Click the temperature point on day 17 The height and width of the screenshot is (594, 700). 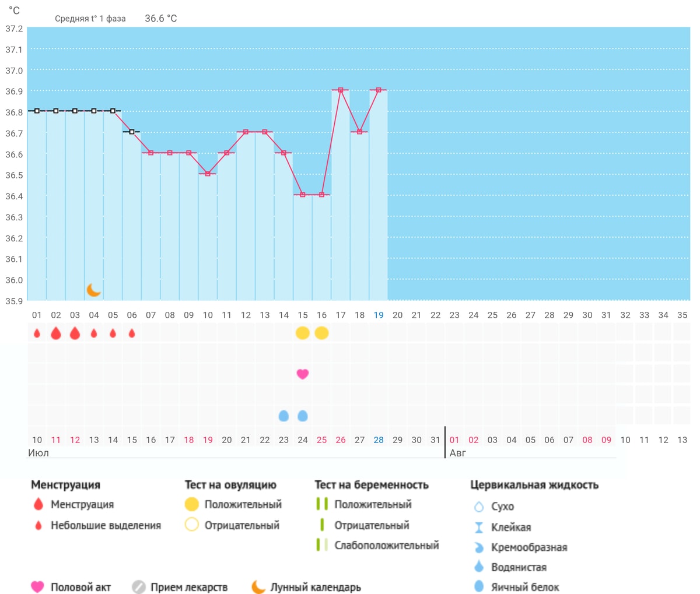[x=341, y=90]
